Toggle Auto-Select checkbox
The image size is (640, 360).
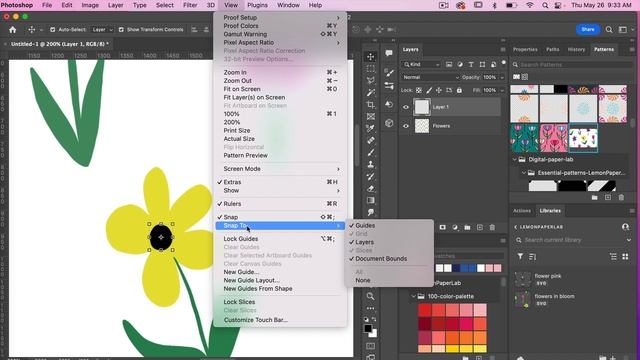pyautogui.click(x=53, y=29)
